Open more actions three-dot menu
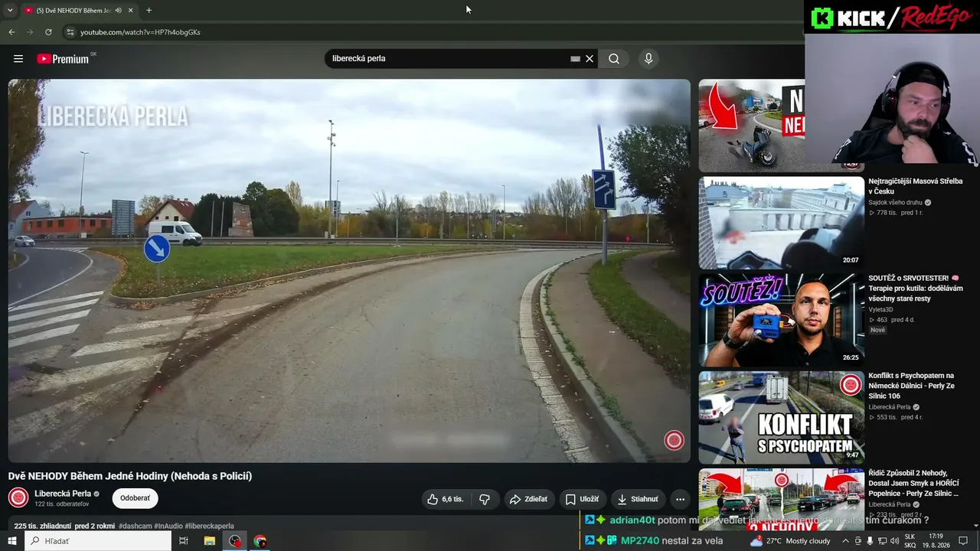Image resolution: width=980 pixels, height=551 pixels. tap(680, 499)
